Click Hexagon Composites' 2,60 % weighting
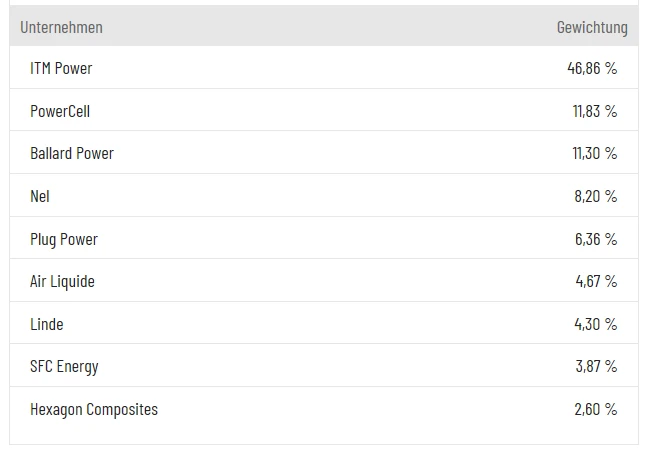 (x=596, y=409)
